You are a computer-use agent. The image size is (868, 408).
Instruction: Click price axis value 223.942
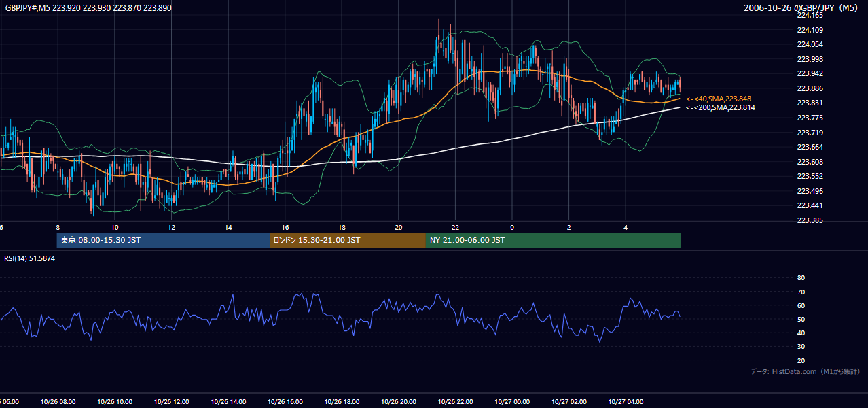810,73
